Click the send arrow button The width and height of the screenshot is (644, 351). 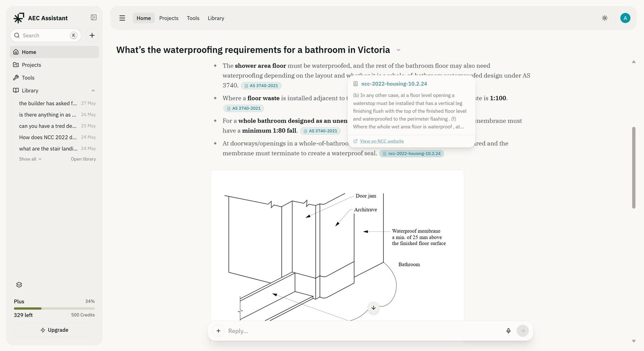pos(522,331)
